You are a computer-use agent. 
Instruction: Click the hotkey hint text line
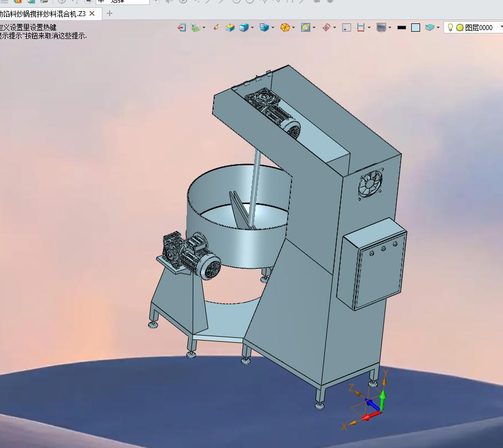pos(28,27)
